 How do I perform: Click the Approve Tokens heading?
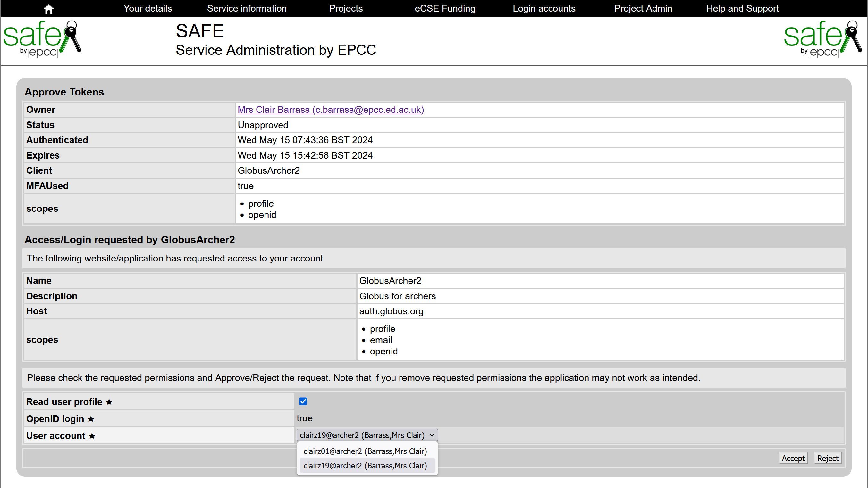click(64, 92)
